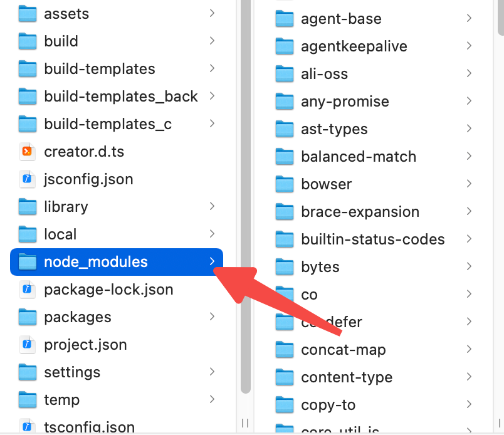Expand the build-templates folder chevron
Screen dimensions: 504x435
[x=213, y=68]
